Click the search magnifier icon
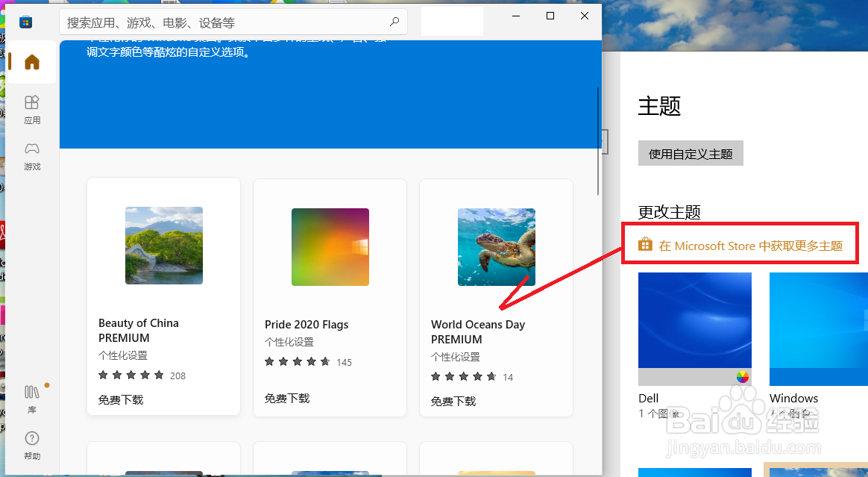This screenshot has width=868, height=477. (394, 22)
